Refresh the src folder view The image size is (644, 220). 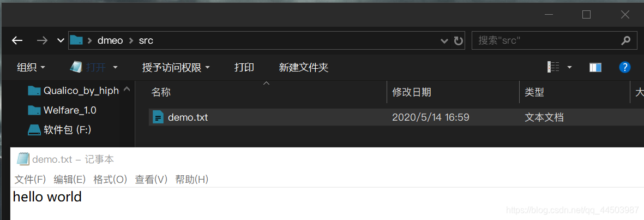[459, 41]
